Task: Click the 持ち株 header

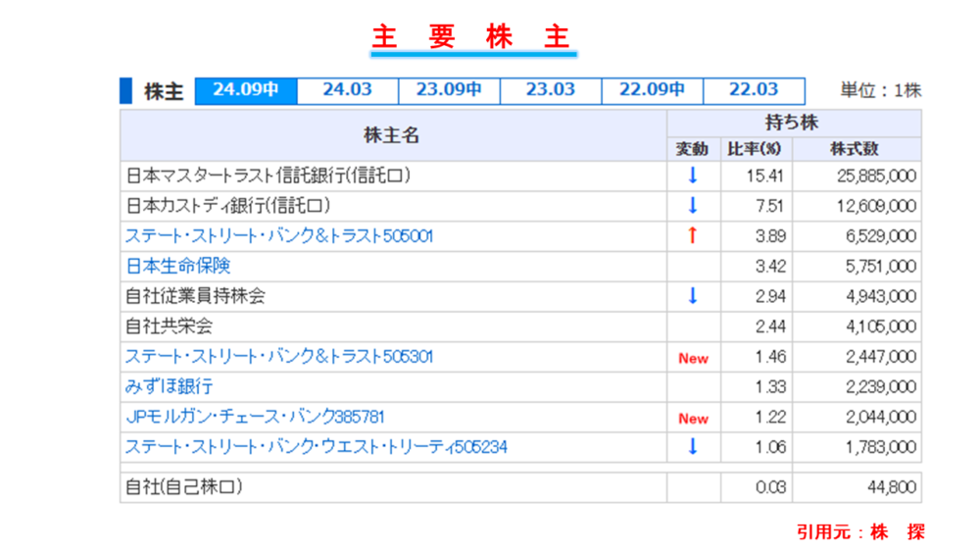Action: pyautogui.click(x=792, y=123)
